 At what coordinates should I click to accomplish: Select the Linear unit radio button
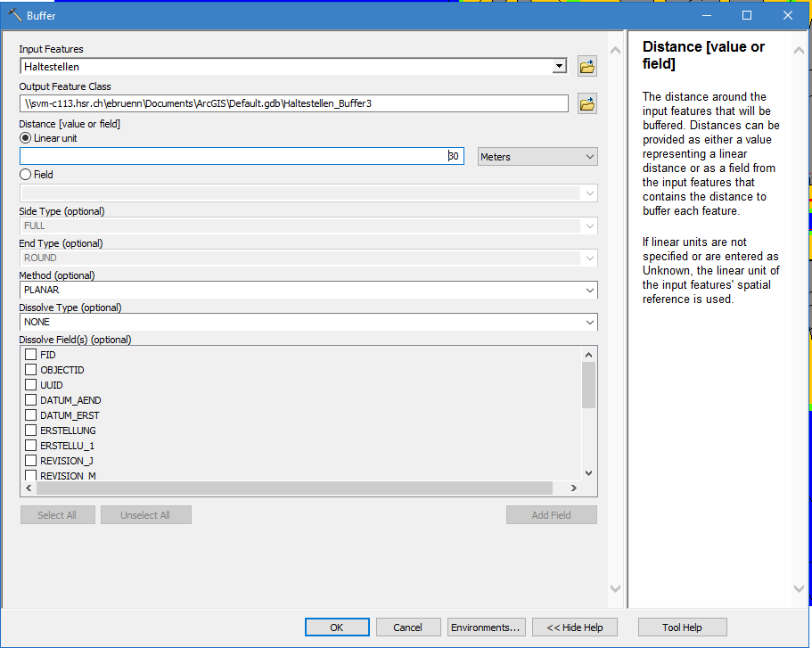point(26,138)
